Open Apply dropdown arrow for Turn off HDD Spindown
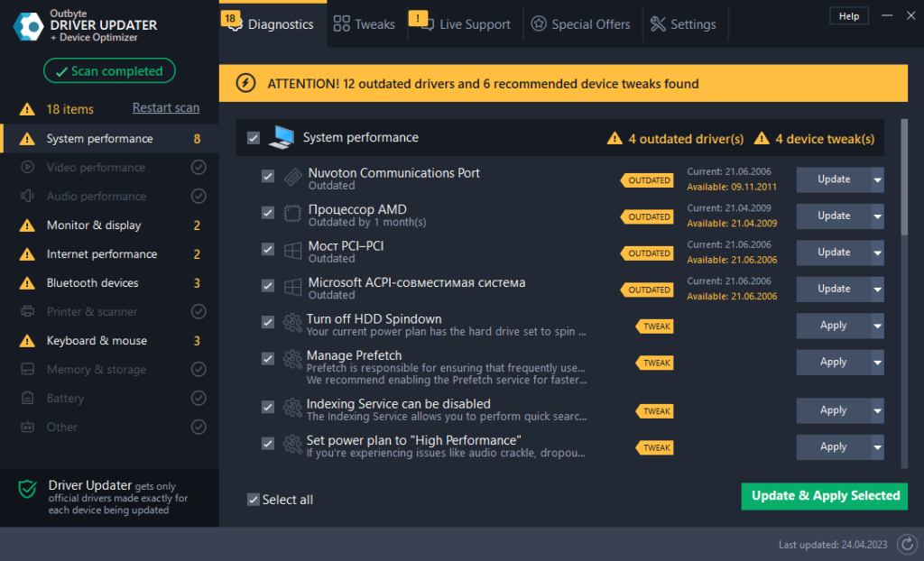This screenshot has height=561, width=924. point(877,326)
